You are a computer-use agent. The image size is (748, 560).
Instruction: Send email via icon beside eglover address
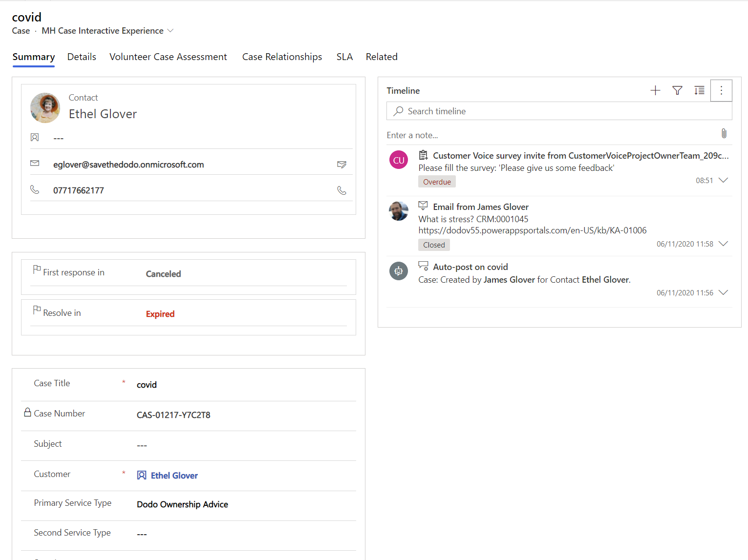point(342,165)
